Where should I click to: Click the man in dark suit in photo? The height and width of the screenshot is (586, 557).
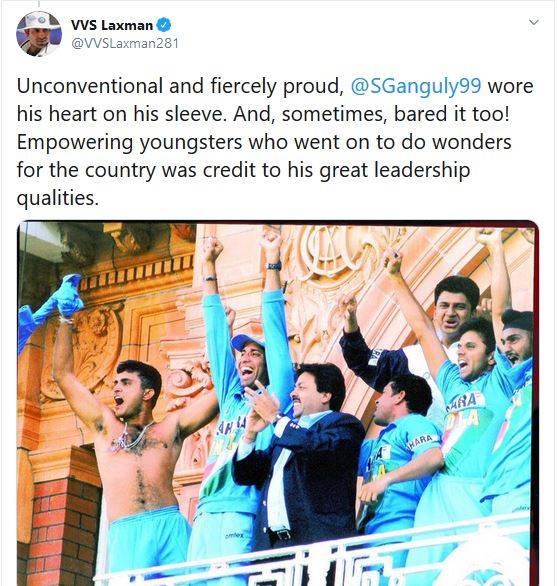(301, 456)
